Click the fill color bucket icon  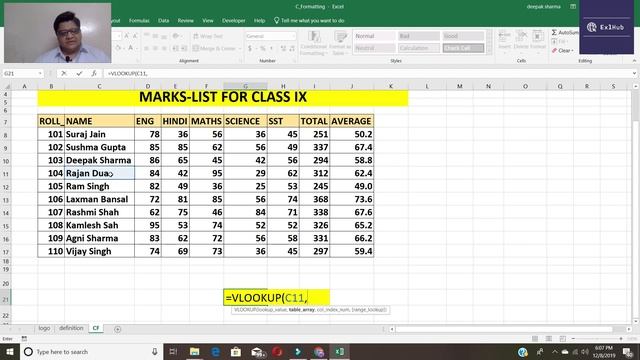(118, 49)
